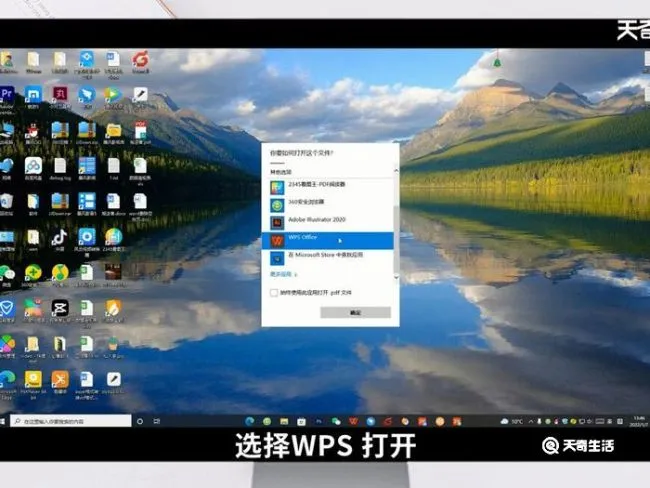This screenshot has width=650, height=488.
Task: Click the weather cloud in the system tray
Action: 504,421
